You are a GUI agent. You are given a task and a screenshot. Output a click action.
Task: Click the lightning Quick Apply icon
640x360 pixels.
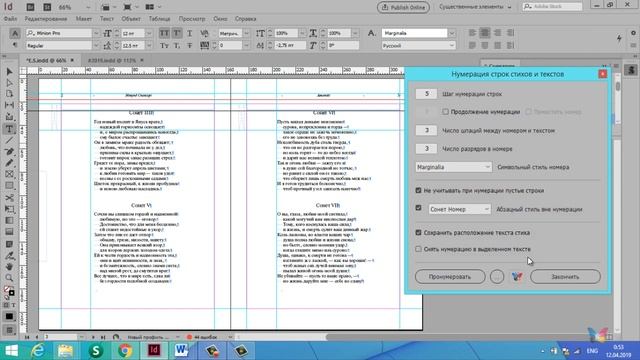[619, 38]
